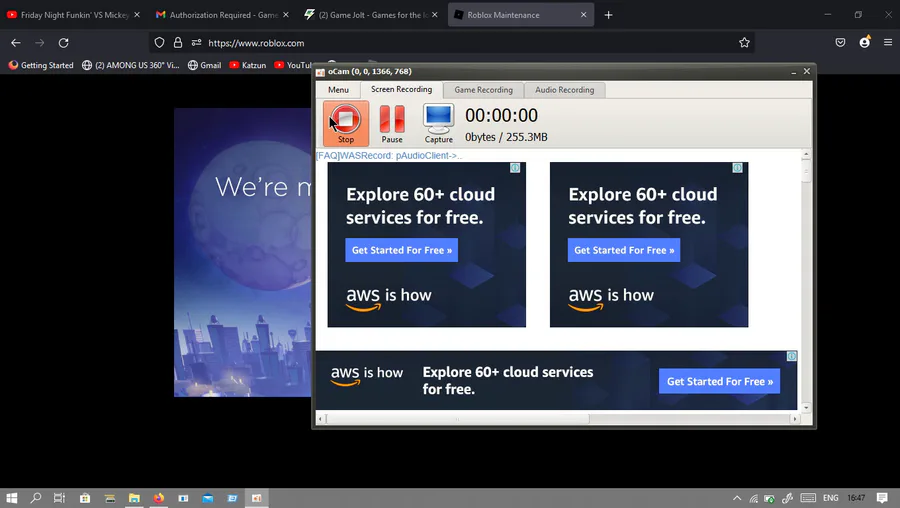The image size is (900, 508).
Task: Open ad info icon on left AWS ad
Action: pyautogui.click(x=515, y=168)
